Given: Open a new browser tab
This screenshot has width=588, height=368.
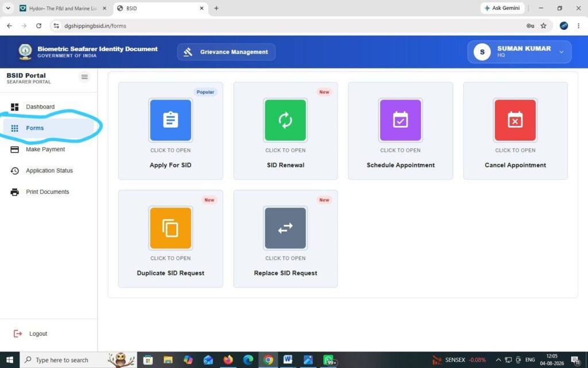Looking at the screenshot, I should coord(216,8).
